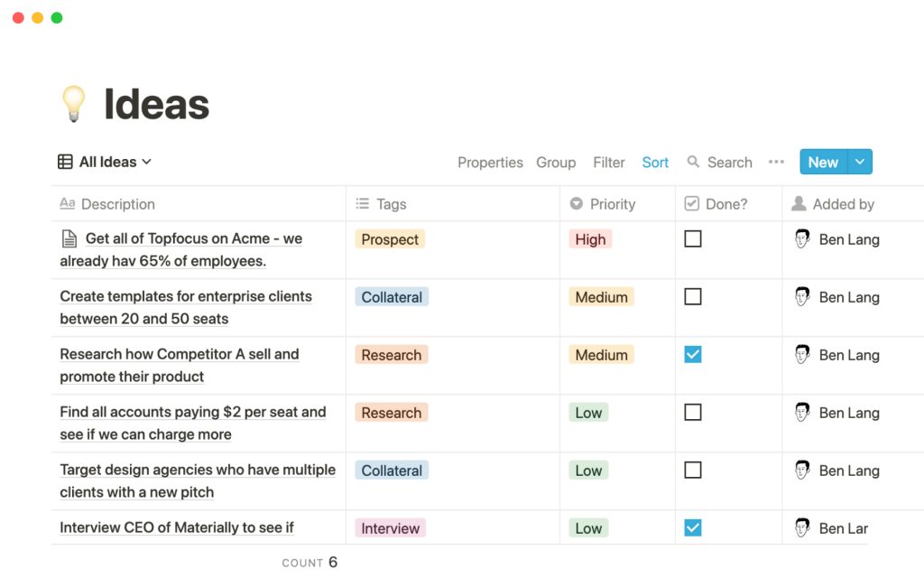Click Collateral tag in design agencies row

[x=392, y=470]
